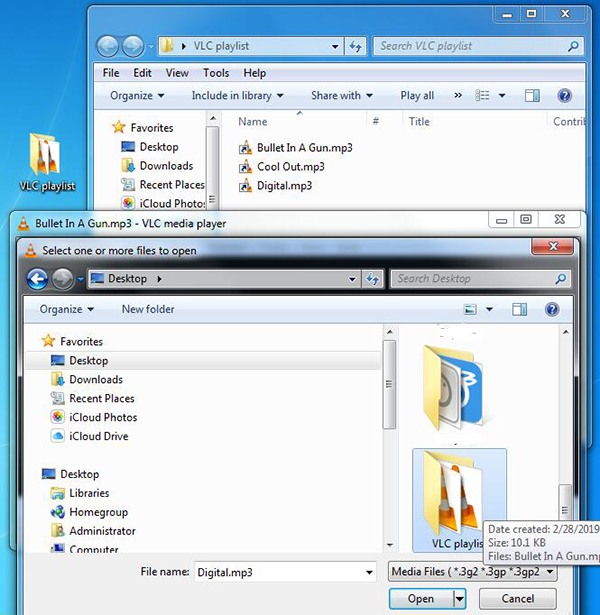Sort by Name column header

253,122
